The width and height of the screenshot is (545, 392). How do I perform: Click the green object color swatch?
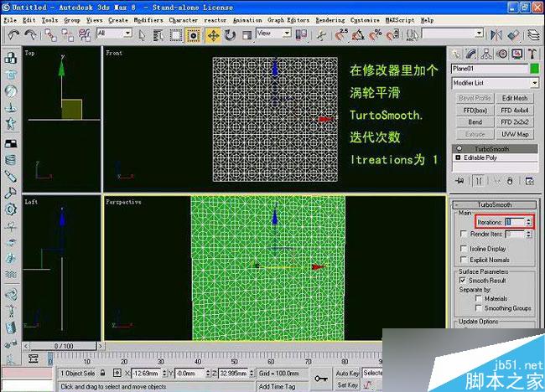tap(535, 69)
